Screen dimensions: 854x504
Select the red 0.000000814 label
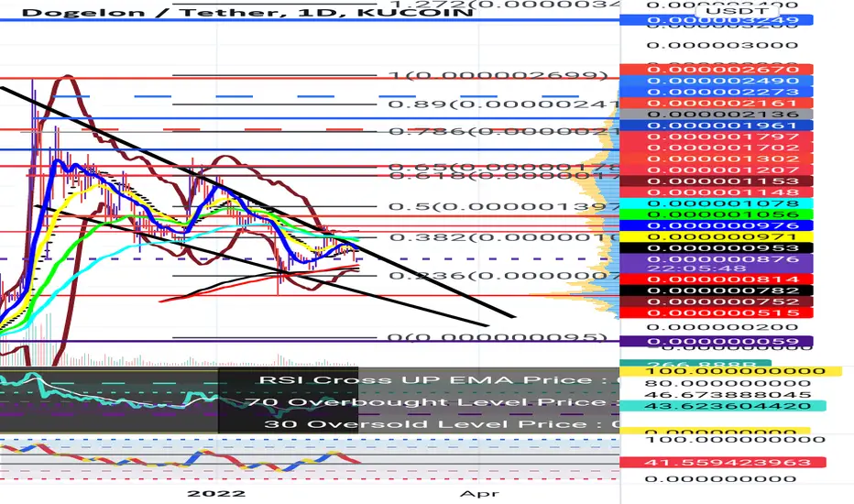(x=717, y=279)
